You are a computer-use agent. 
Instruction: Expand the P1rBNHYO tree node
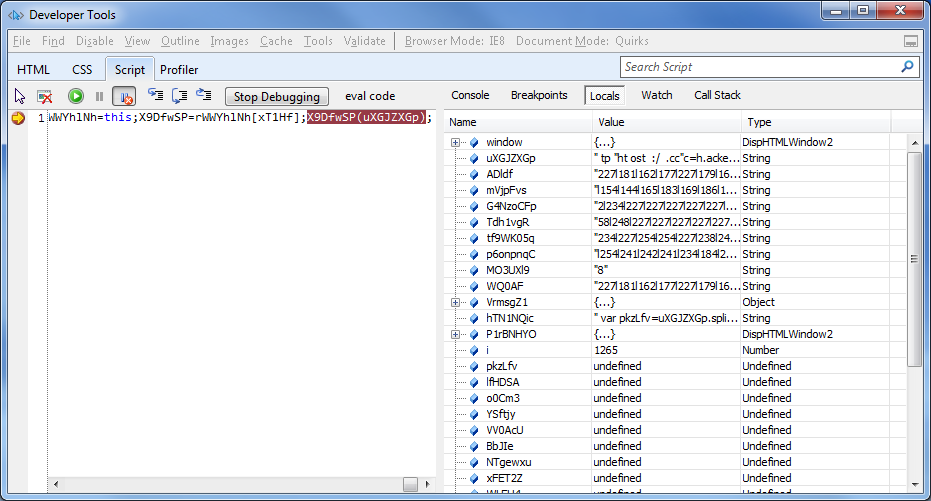click(456, 334)
